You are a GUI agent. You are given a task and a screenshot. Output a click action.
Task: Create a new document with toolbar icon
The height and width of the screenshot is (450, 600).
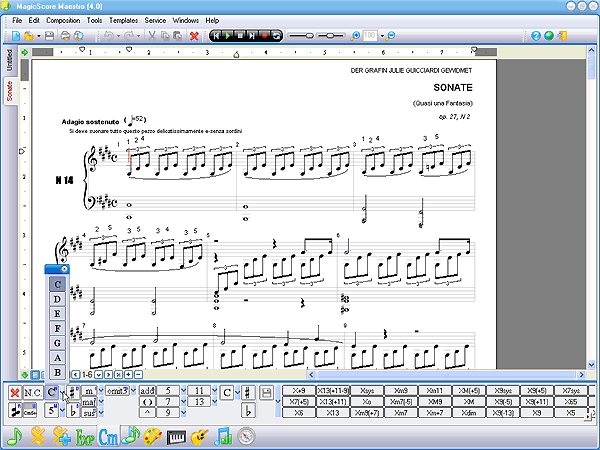pos(16,36)
